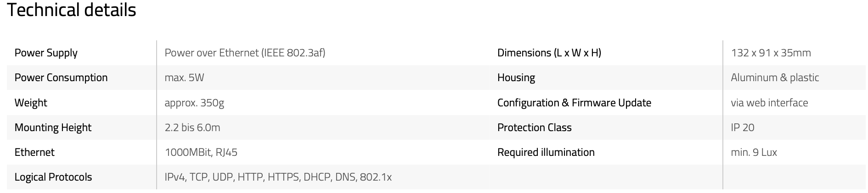The height and width of the screenshot is (193, 868).
Task: Select the Housing label
Action: click(x=516, y=77)
